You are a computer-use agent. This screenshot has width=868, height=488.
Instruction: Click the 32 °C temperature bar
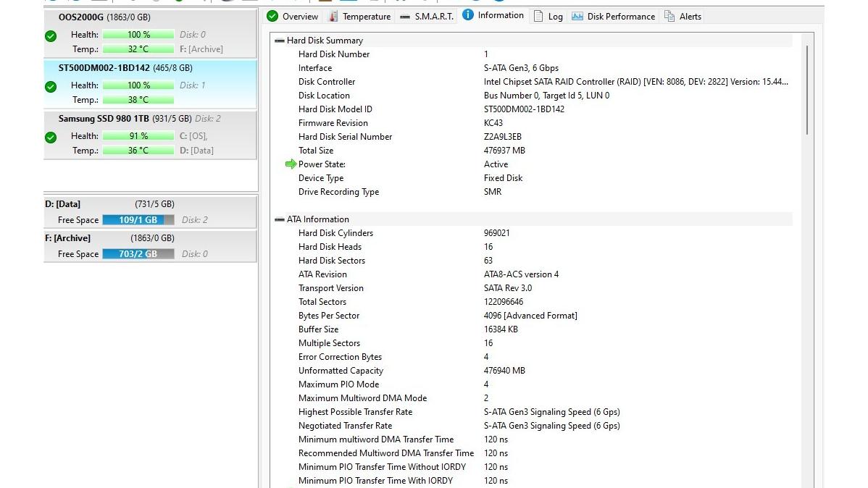point(138,49)
